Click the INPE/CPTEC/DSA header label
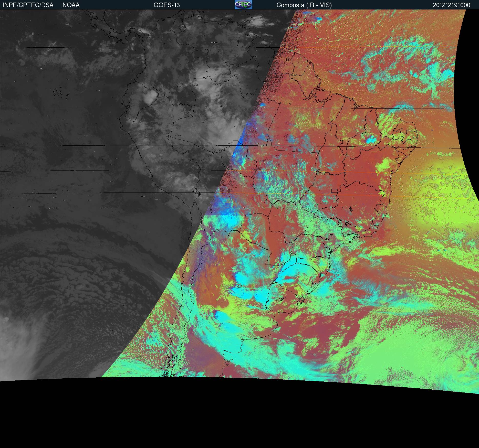Screen dimensions: 479x448 point(28,5)
